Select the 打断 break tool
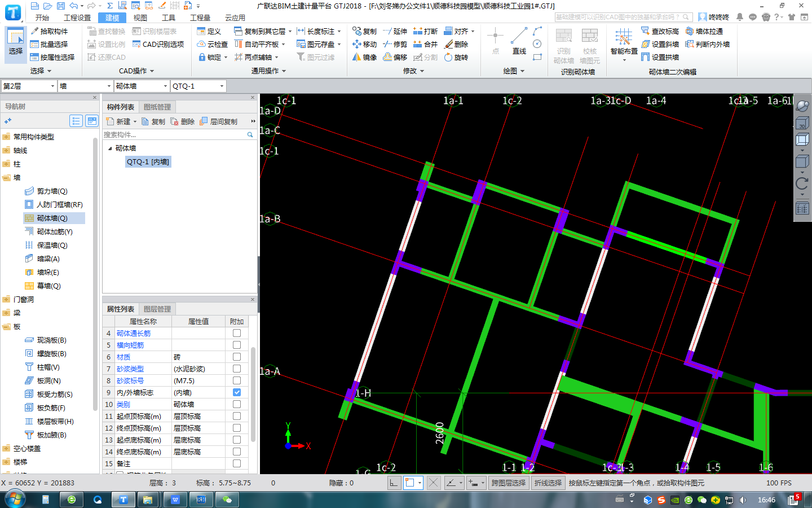 (425, 31)
